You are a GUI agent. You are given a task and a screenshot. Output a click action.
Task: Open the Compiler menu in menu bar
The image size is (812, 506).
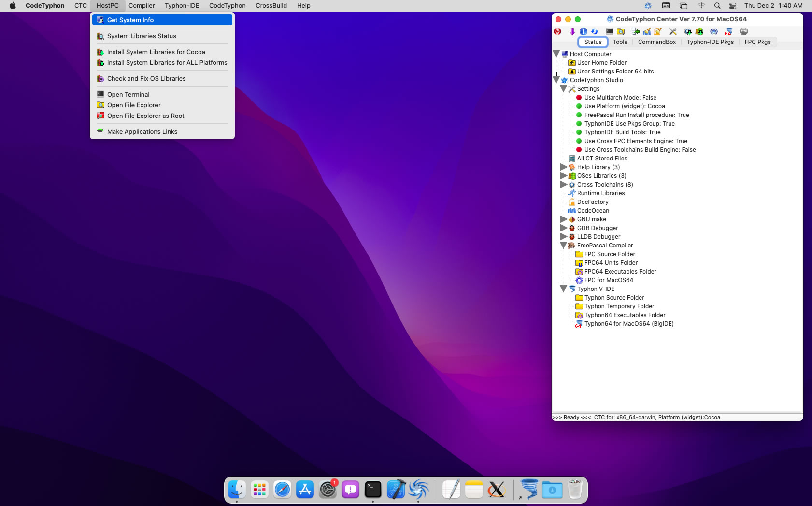click(142, 6)
